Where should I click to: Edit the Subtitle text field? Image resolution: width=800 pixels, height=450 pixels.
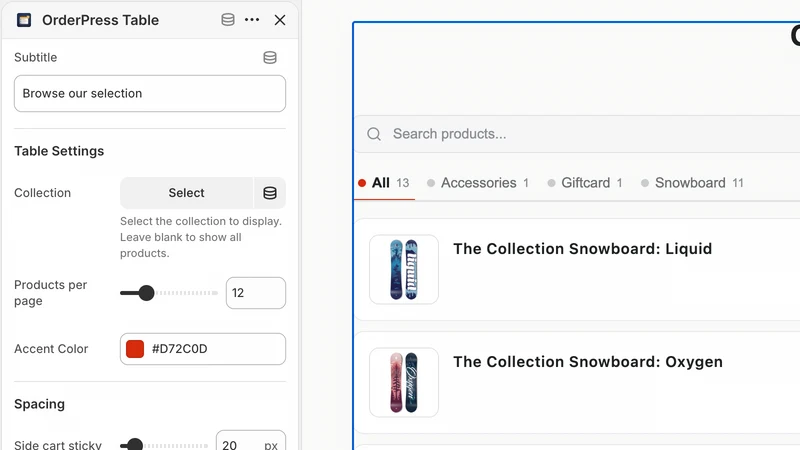[x=150, y=93]
